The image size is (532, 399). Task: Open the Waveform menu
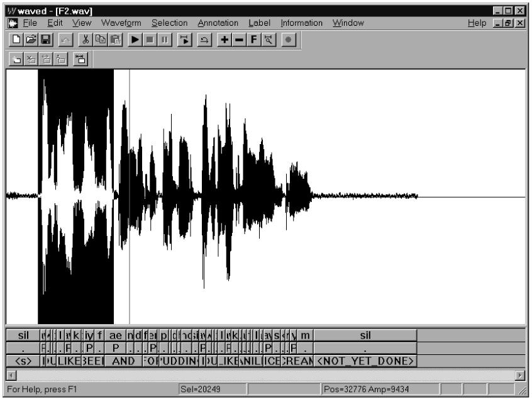(121, 23)
